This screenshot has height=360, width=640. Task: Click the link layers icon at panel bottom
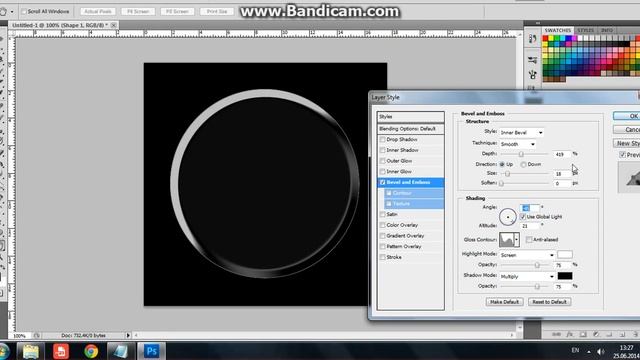[556, 334]
